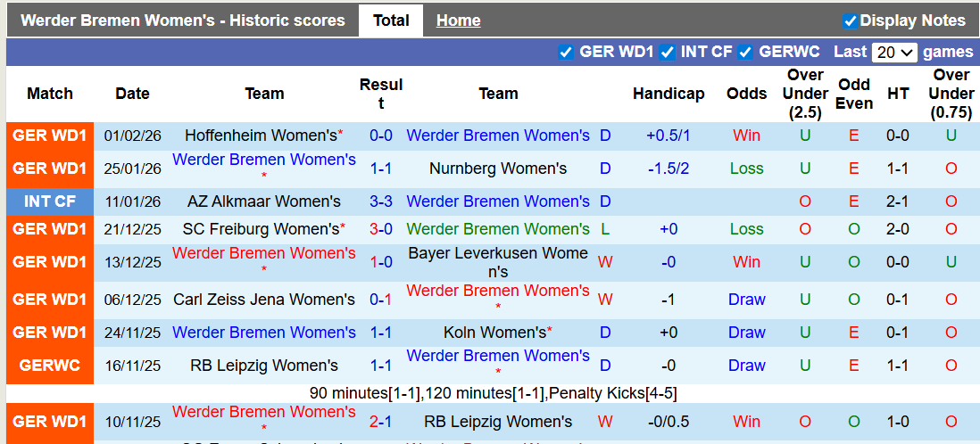Viewport: 980px width, 444px height.
Task: Open Hoffenheim Women's team link
Action: click(x=261, y=136)
